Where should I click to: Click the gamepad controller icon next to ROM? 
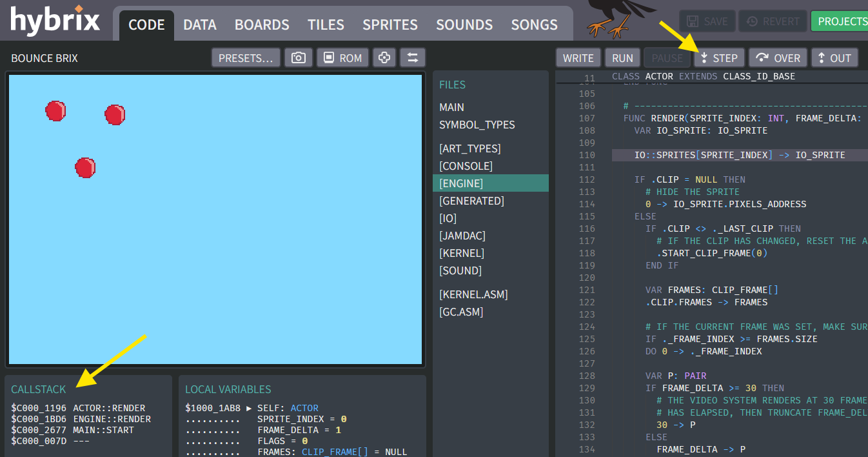(384, 57)
